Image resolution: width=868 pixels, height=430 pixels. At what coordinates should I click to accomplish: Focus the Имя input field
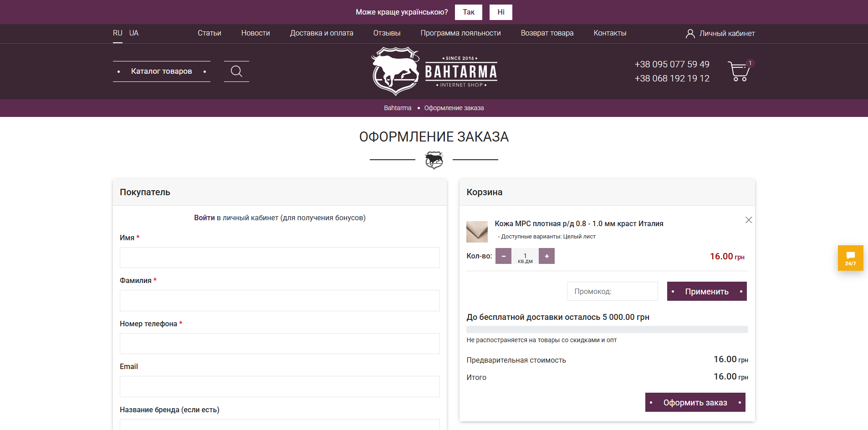[x=280, y=258]
